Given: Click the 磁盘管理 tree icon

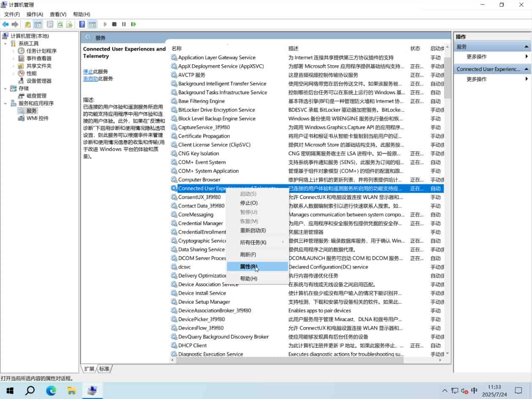Looking at the screenshot, I should click(x=21, y=96).
